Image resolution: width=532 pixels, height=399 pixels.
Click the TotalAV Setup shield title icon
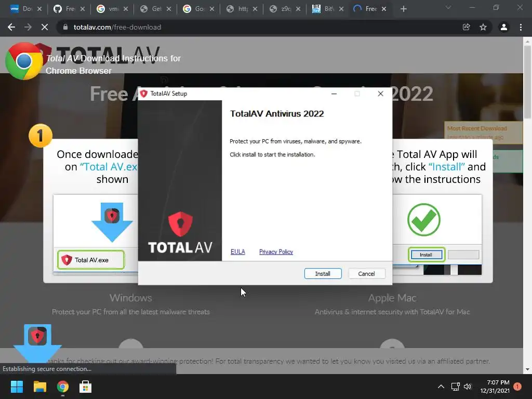click(x=144, y=94)
